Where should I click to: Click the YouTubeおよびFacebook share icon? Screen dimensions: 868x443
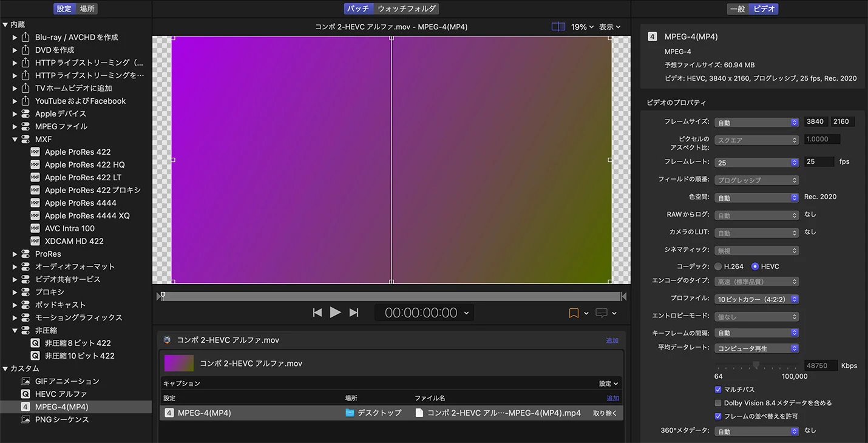coord(25,101)
